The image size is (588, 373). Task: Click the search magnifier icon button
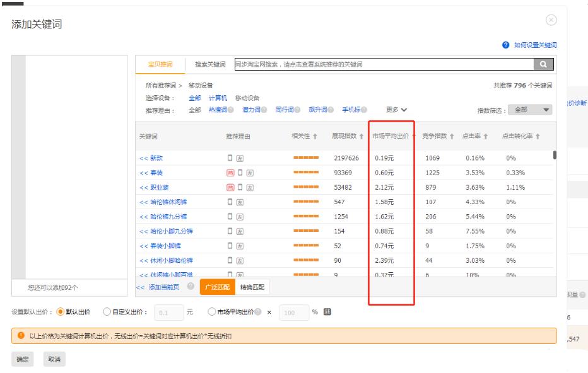tap(543, 64)
